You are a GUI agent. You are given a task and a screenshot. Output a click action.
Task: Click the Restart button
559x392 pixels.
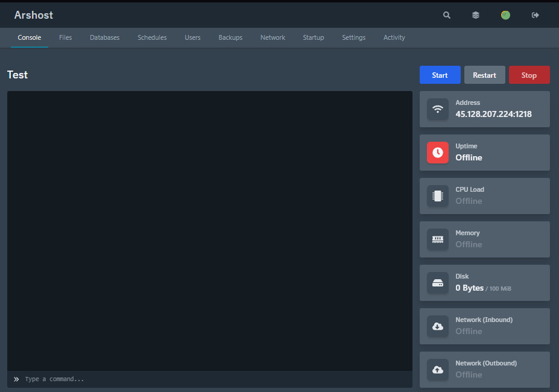[x=484, y=75]
